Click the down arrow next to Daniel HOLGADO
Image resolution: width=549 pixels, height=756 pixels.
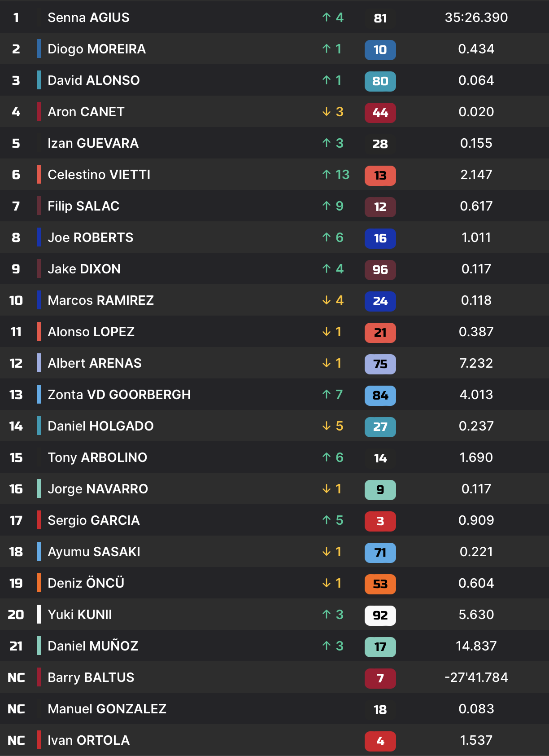pyautogui.click(x=327, y=426)
